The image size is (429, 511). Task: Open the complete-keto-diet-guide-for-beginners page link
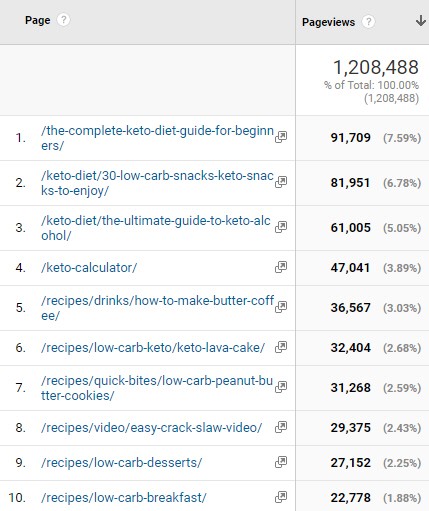(157, 138)
